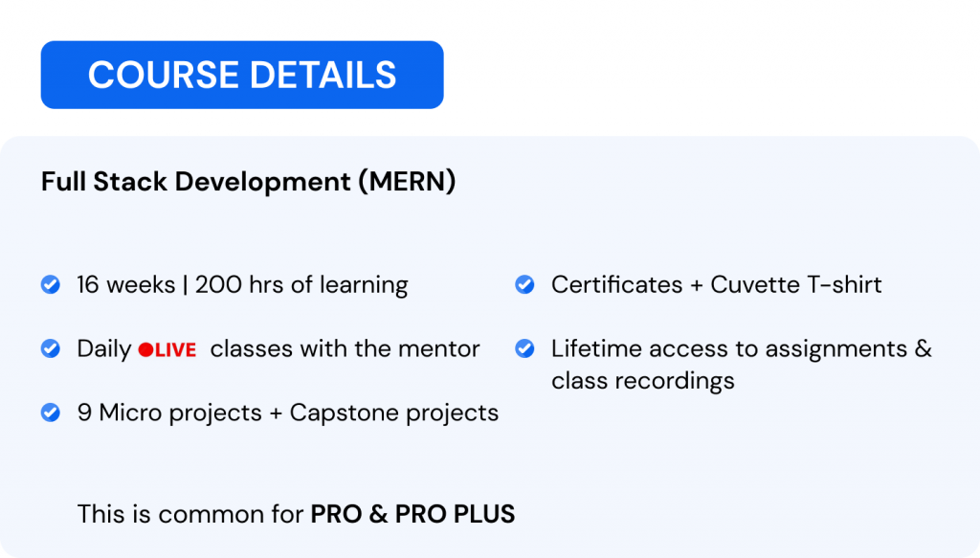The image size is (980, 558).
Task: Select 9 Micro projects text
Action: (x=169, y=413)
